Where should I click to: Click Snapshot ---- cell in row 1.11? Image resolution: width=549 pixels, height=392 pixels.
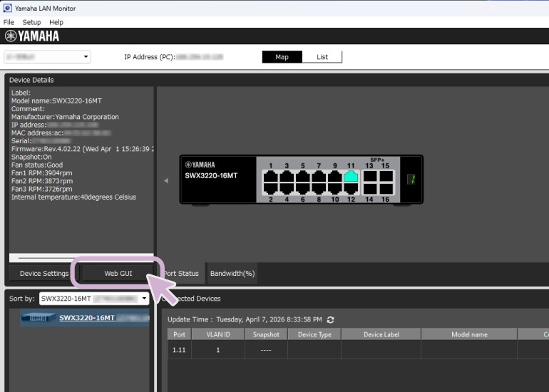266,350
